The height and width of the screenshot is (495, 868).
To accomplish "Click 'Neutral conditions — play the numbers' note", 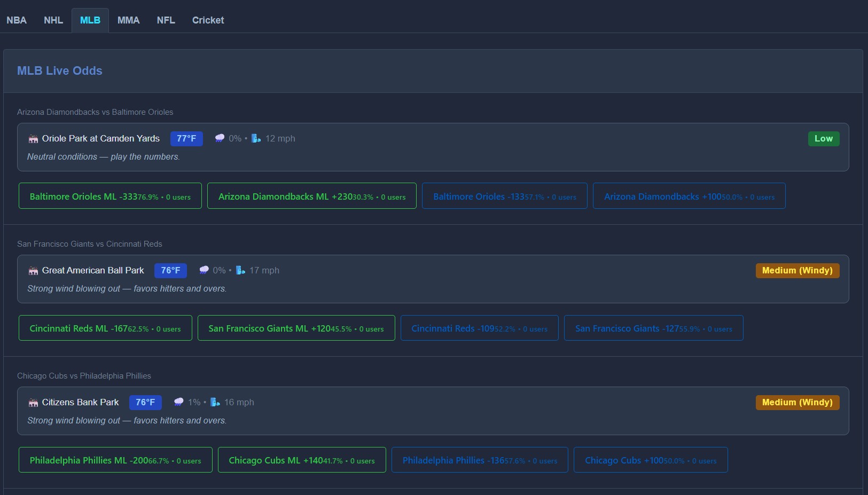I will (x=104, y=156).
